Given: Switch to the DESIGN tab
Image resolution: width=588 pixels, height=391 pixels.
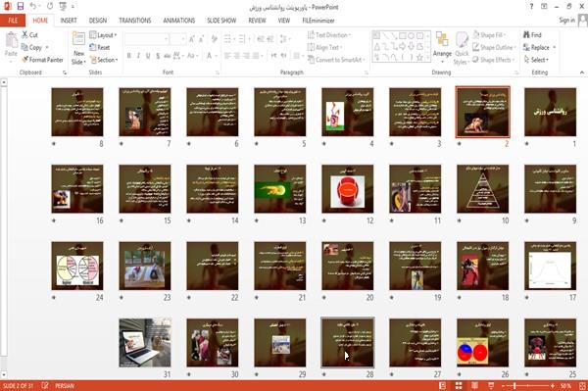Looking at the screenshot, I should 98,21.
